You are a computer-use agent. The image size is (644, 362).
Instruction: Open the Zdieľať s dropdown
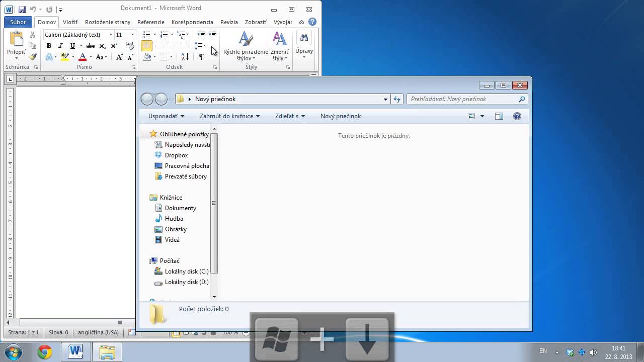(290, 116)
